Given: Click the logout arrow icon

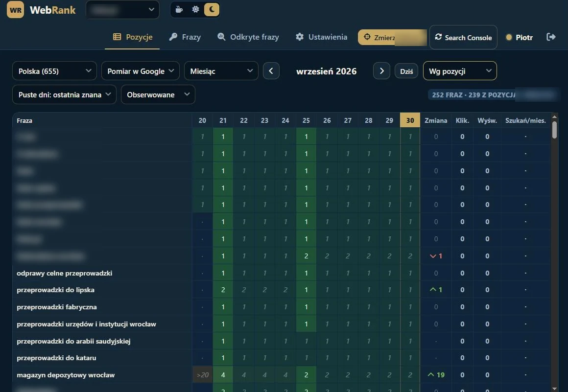Looking at the screenshot, I should click(551, 37).
